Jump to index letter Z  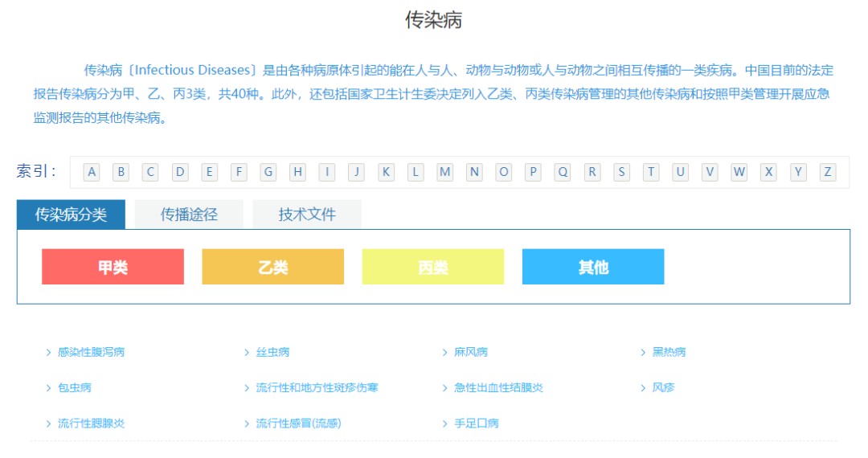click(x=828, y=172)
